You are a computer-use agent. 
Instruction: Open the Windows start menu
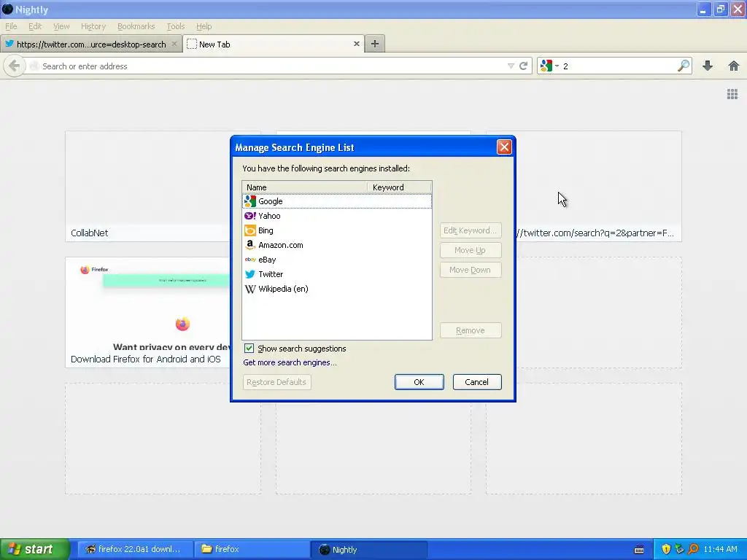click(x=34, y=549)
